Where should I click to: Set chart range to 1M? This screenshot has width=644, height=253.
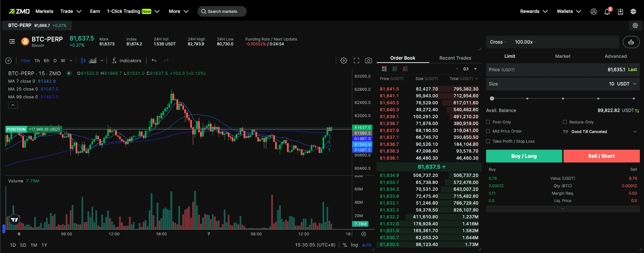coord(34,245)
